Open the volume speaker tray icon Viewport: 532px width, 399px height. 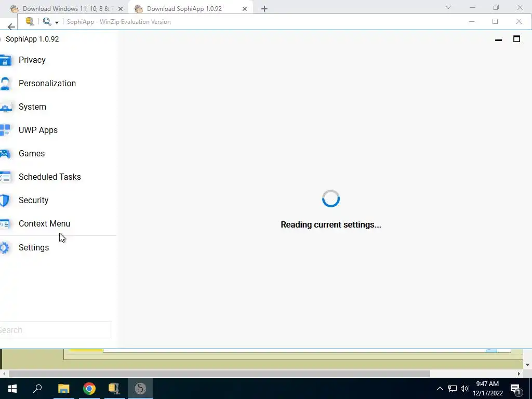point(464,389)
